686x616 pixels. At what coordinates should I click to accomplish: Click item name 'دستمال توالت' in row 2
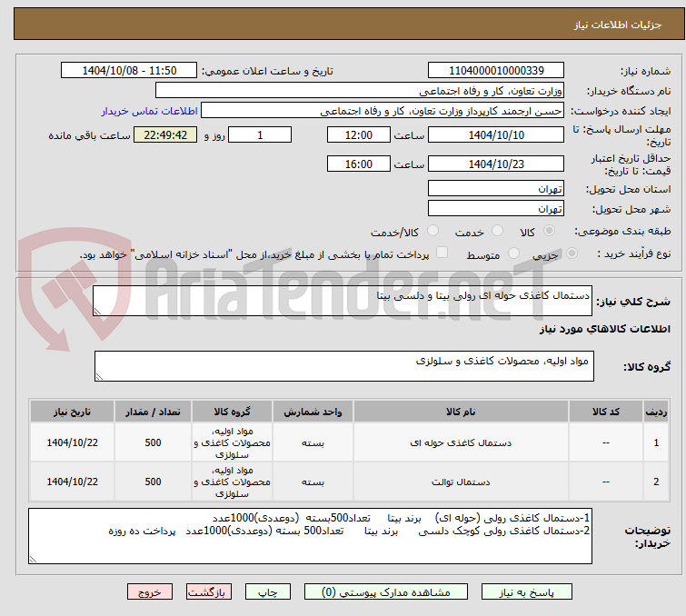click(x=461, y=482)
